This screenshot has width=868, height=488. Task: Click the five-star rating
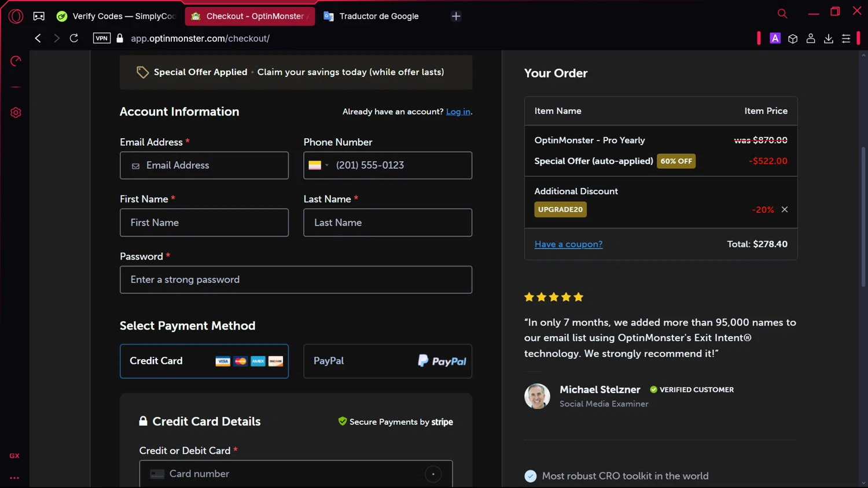(554, 297)
